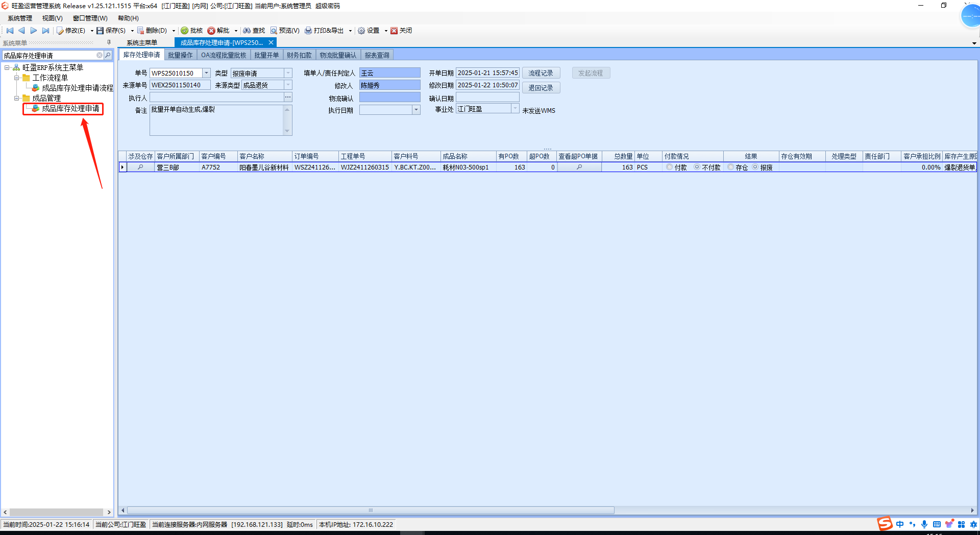The height and width of the screenshot is (535, 980).
Task: Open the 视图(V) menu
Action: (x=52, y=18)
